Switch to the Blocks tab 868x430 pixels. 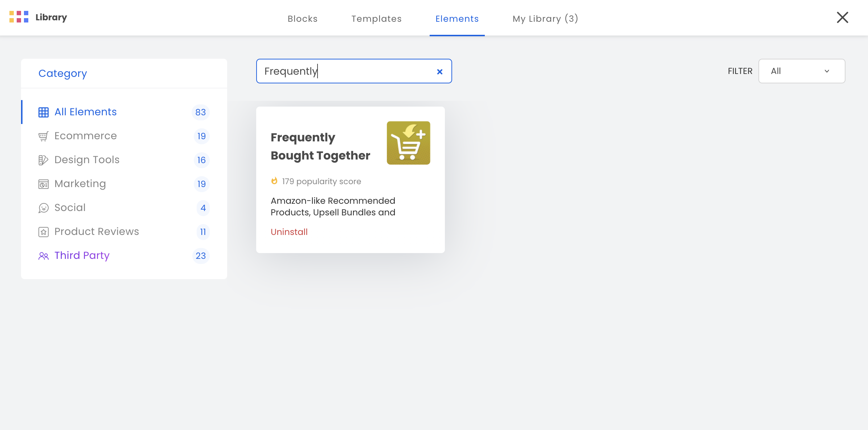303,18
